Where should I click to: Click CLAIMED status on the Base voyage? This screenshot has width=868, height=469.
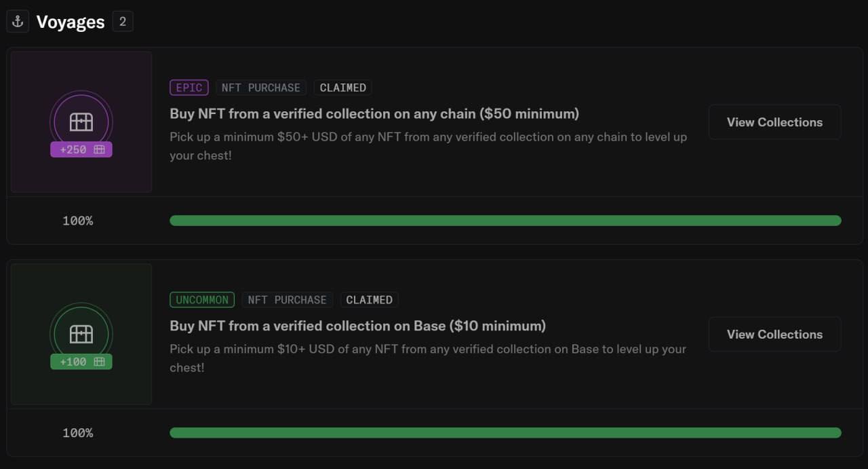point(369,299)
